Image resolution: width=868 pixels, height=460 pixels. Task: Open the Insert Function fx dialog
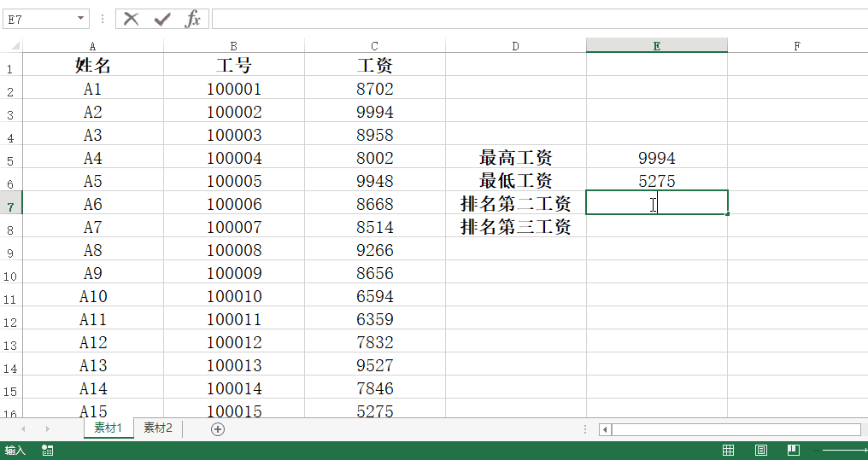pyautogui.click(x=193, y=19)
